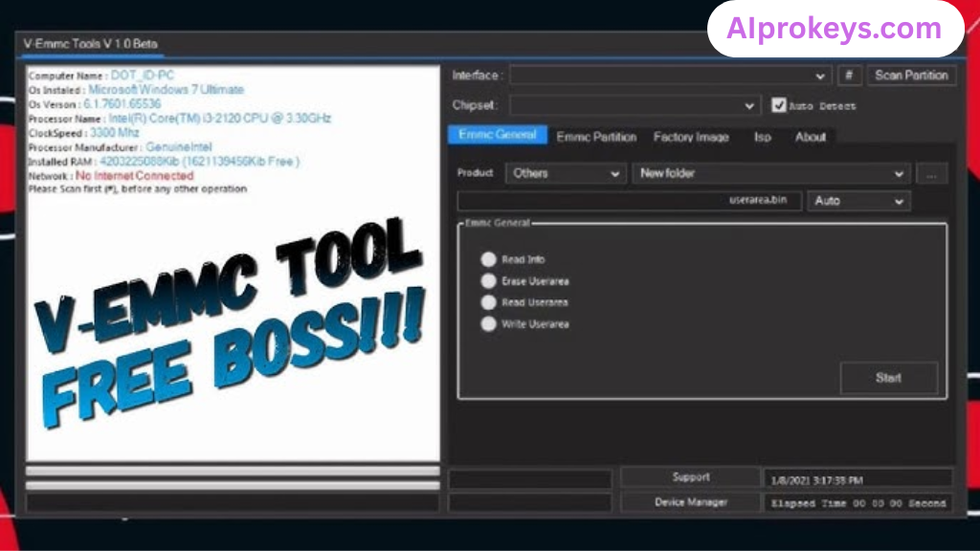The image size is (980, 551).
Task: Click the ClockSpeed value 3300 Mhz
Action: (x=115, y=133)
